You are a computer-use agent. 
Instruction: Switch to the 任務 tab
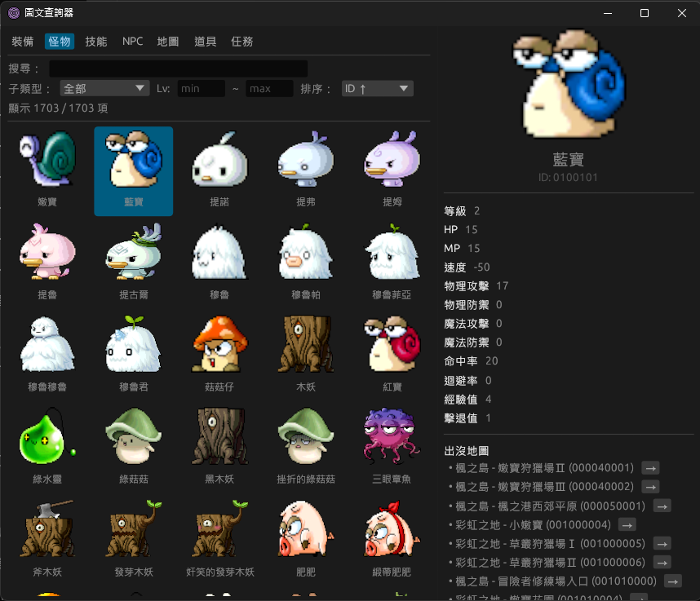point(242,42)
